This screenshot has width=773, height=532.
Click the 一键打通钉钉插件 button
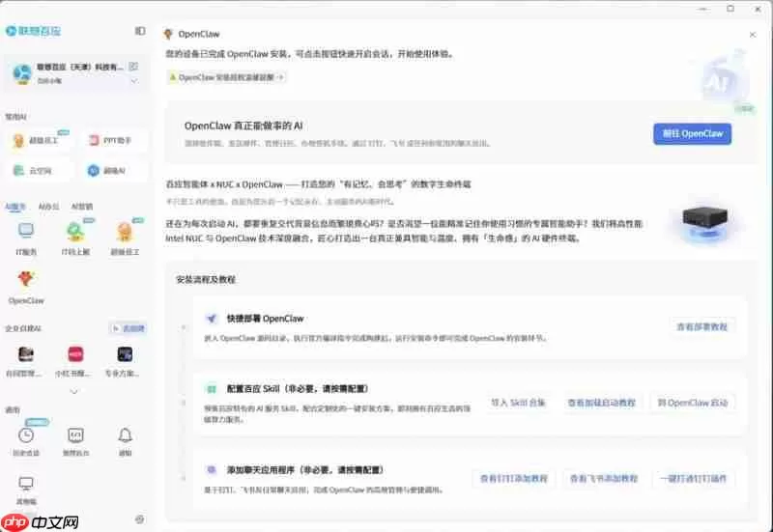[x=694, y=478]
